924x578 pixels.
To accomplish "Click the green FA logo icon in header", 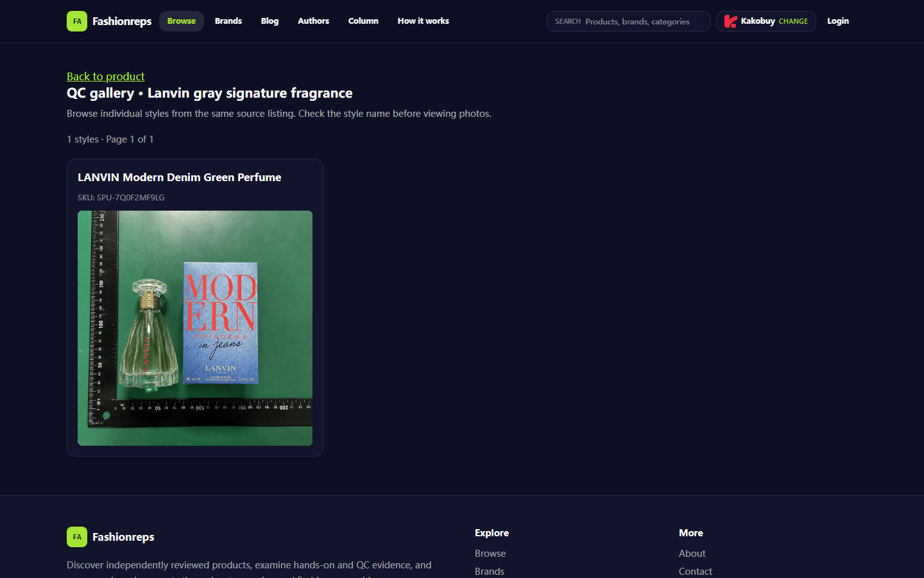I will (x=77, y=21).
